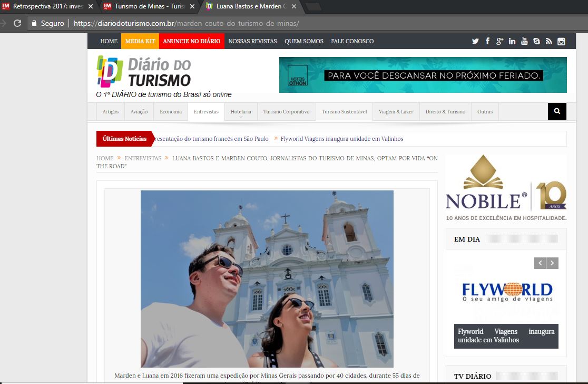This screenshot has height=384, width=588.
Task: Open QUEM SOMOS menu item
Action: point(304,41)
